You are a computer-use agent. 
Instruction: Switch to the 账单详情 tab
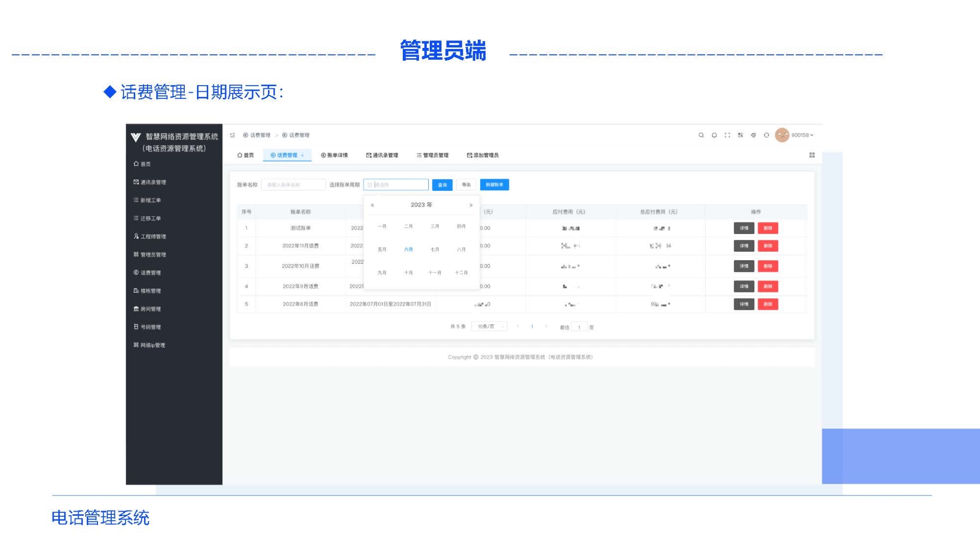coord(334,155)
